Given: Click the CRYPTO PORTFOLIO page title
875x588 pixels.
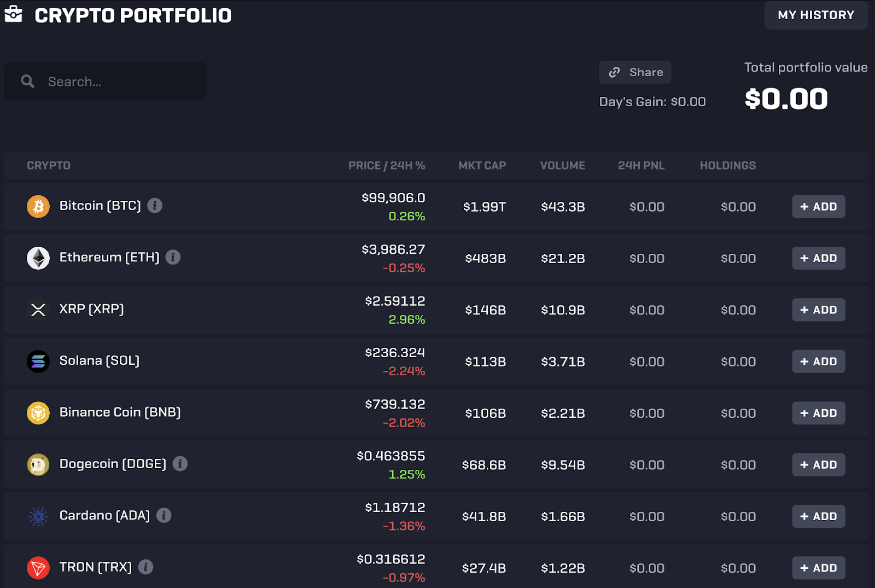Looking at the screenshot, I should [x=133, y=15].
